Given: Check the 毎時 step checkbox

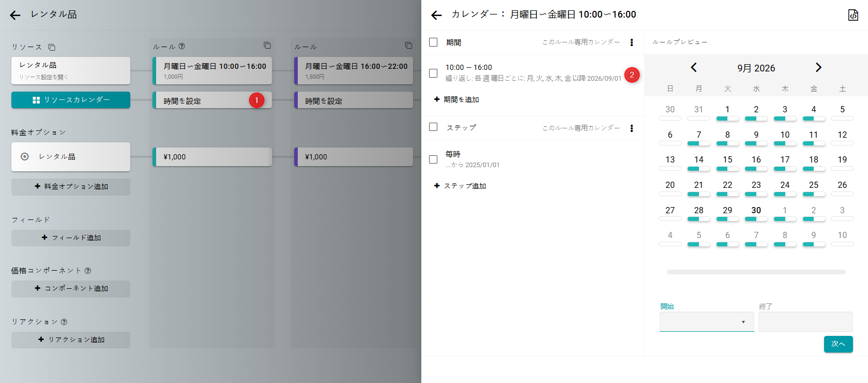Looking at the screenshot, I should coord(433,159).
